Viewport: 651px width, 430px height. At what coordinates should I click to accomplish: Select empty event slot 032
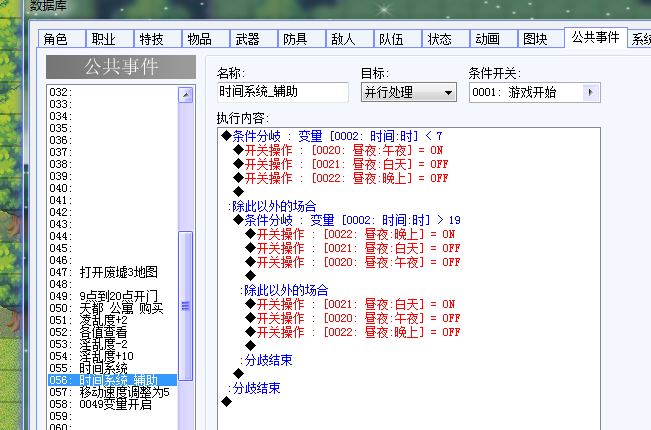click(113, 92)
